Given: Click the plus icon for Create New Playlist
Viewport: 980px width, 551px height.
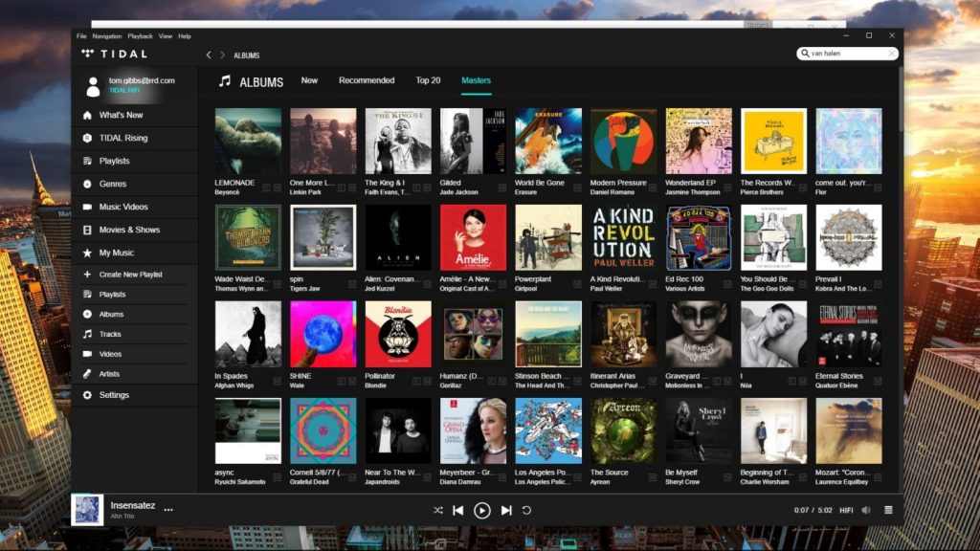Looking at the screenshot, I should [87, 275].
